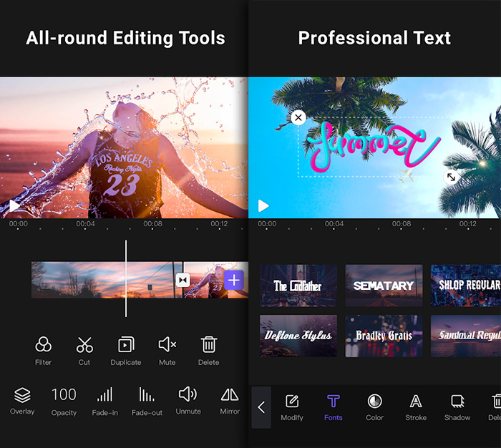Viewport: 501px width, 448px height.
Task: Play the Summer text video preview
Action: [x=263, y=206]
